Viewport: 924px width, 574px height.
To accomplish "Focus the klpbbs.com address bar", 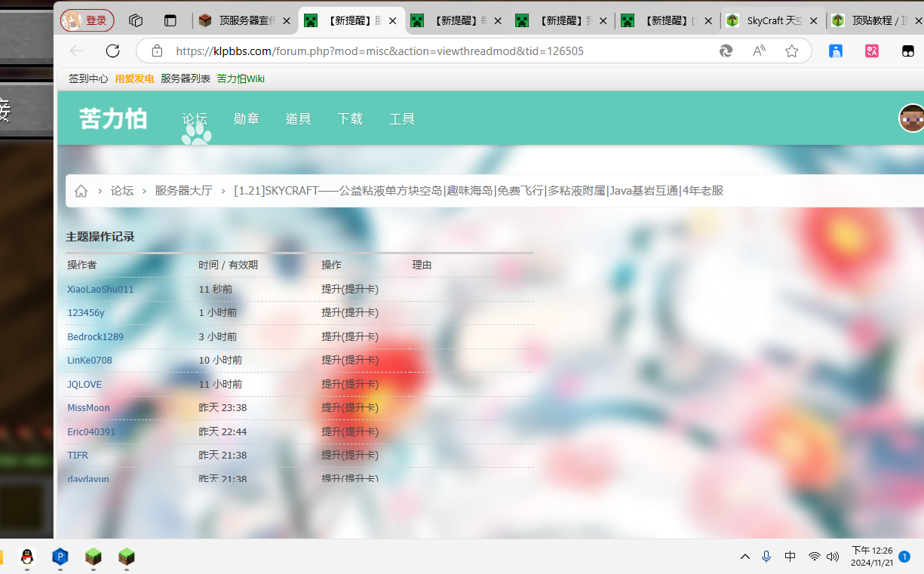I will (379, 51).
